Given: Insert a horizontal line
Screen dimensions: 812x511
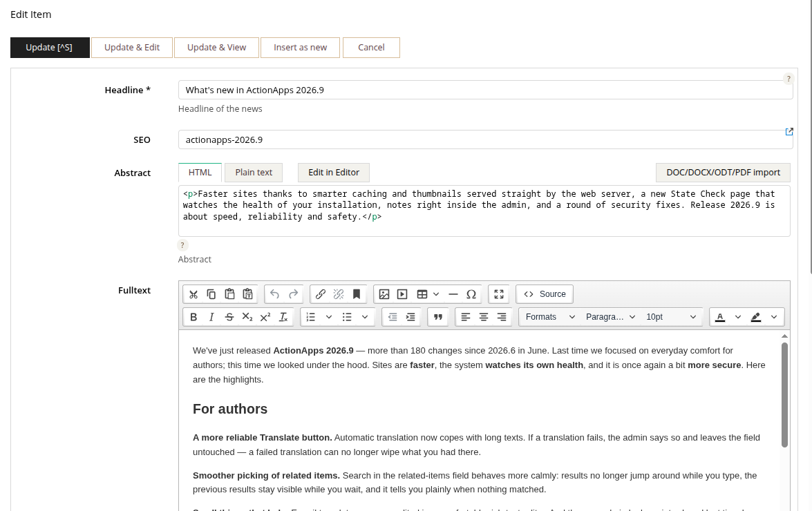Looking at the screenshot, I should 453,294.
